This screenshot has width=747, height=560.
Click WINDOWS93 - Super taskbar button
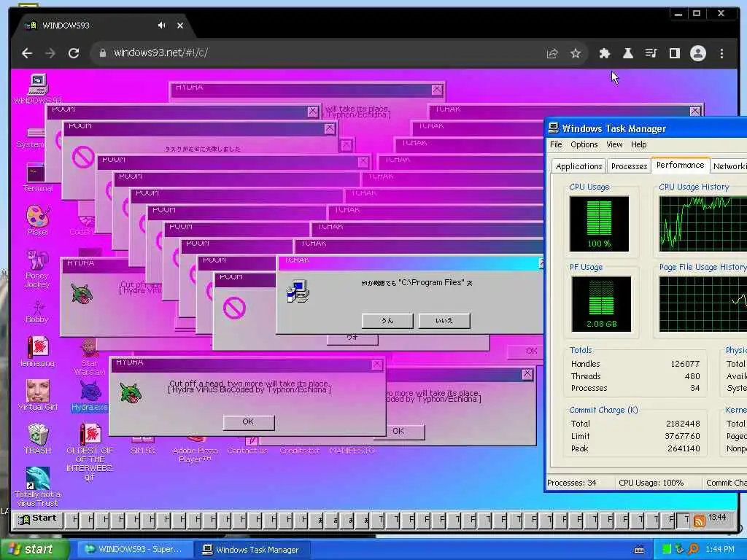134,550
